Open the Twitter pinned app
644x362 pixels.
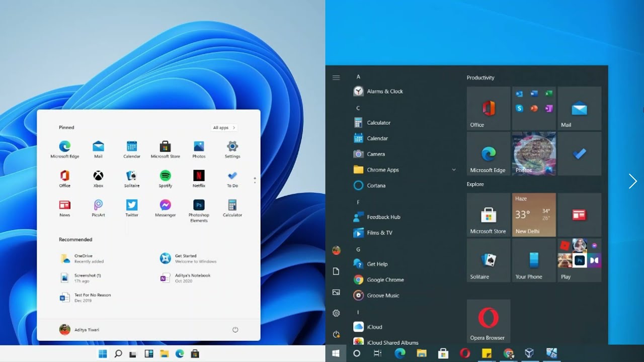132,208
